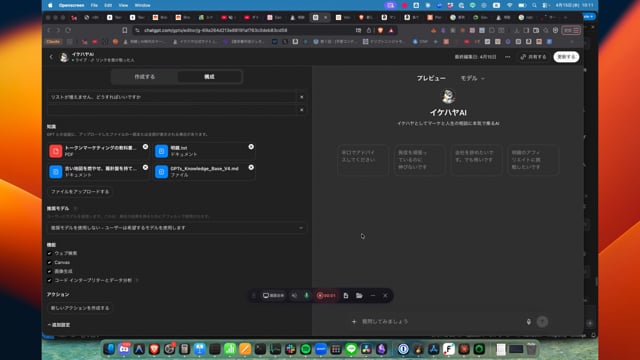
Task: Toggle the web search capability checkbox
Action: coord(49,253)
